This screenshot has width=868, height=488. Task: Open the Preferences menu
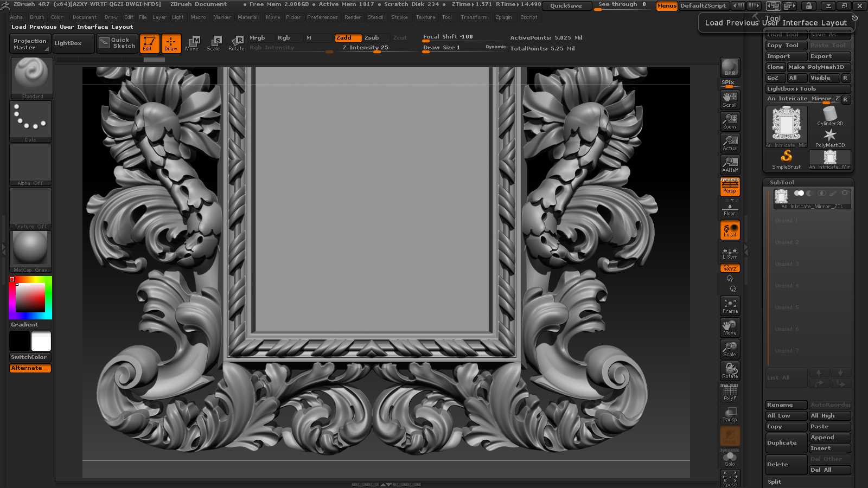pos(322,17)
